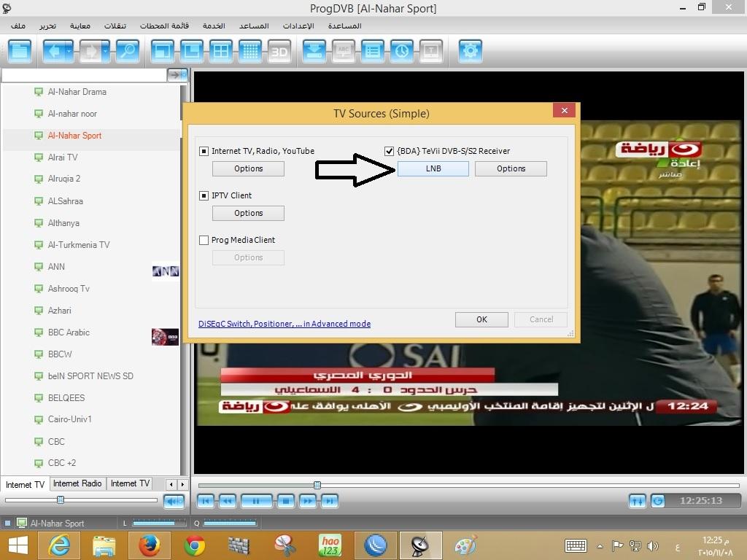Image resolution: width=747 pixels, height=560 pixels.
Task: Rewind the video playback
Action: (228, 501)
